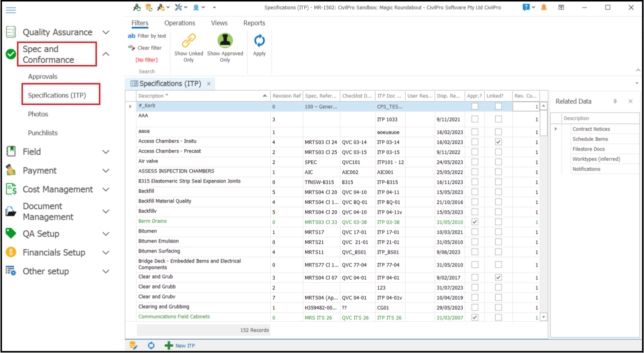The image size is (644, 353).
Task: Click Filter by text
Action: 147,36
